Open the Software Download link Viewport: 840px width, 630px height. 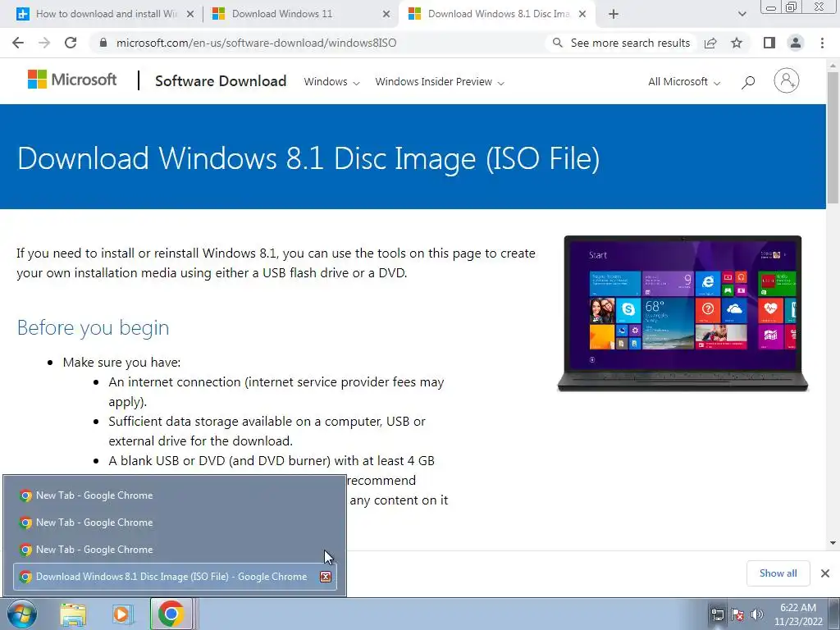pos(221,81)
